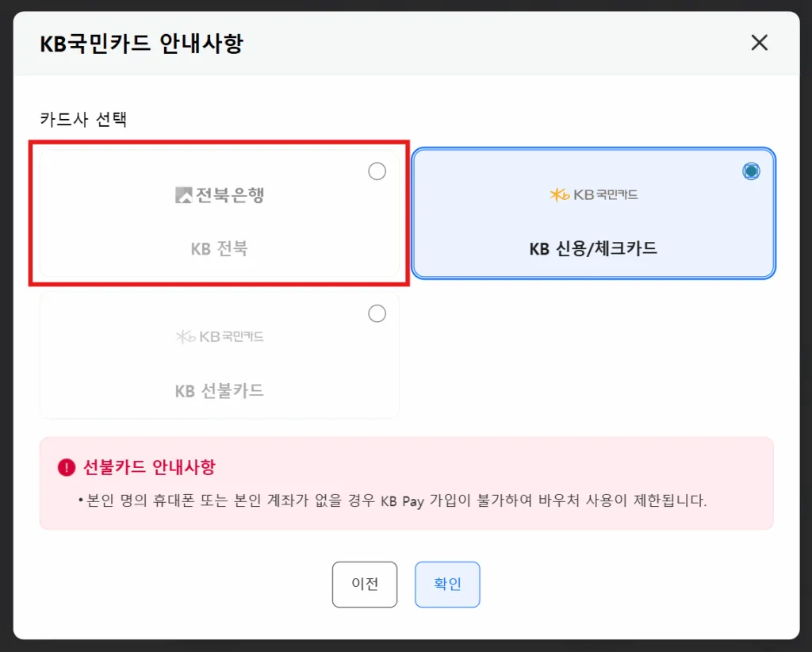Select the KB 선불카드 radio button
The height and width of the screenshot is (652, 812).
click(377, 313)
